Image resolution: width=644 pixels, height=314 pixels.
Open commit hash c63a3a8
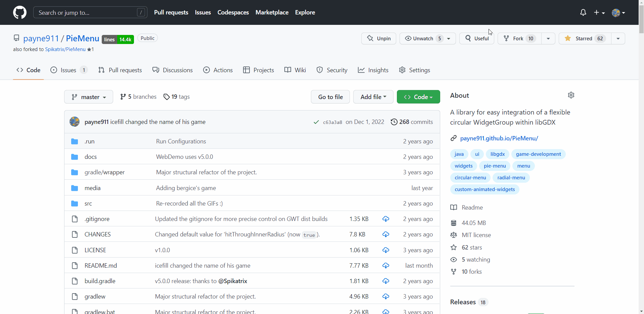coord(332,122)
